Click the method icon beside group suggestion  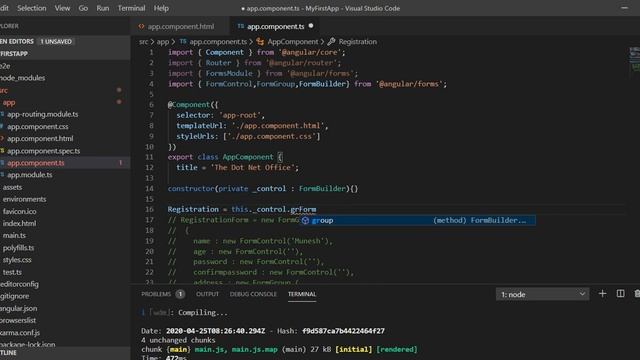coord(305,220)
